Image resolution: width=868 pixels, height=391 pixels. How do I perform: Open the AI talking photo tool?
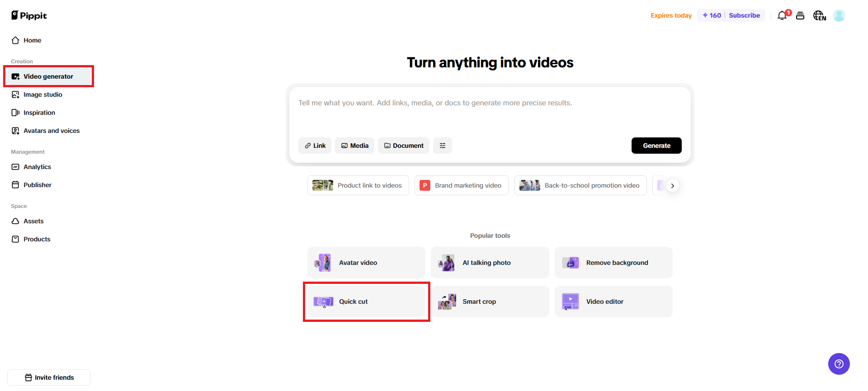[490, 263]
